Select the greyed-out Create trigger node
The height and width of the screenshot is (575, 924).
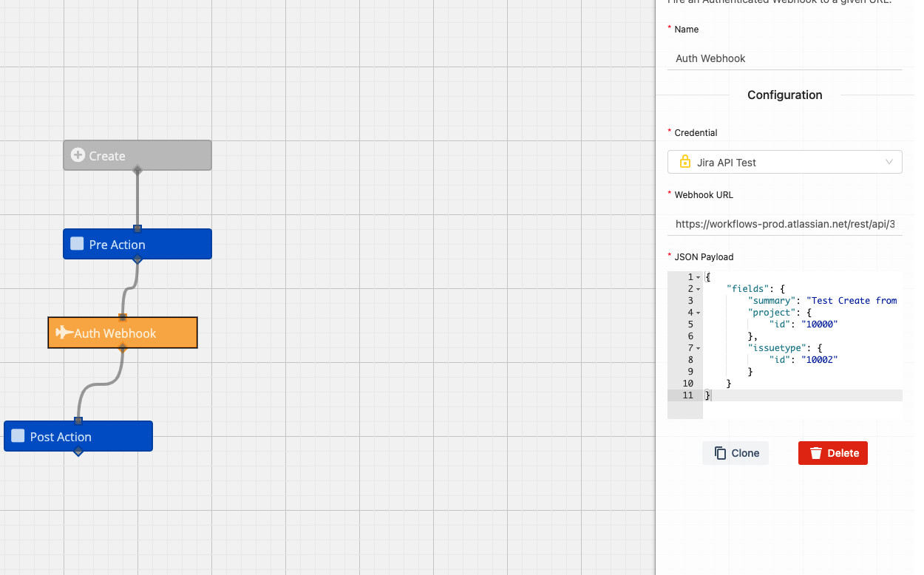click(x=137, y=155)
